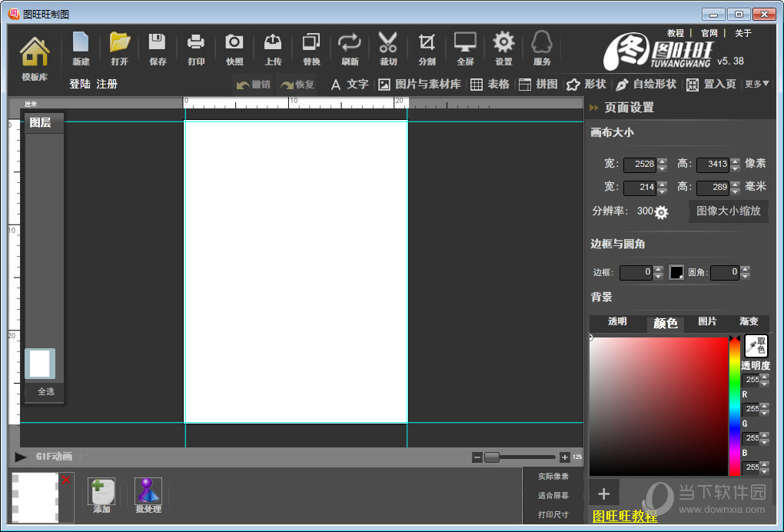Click the 透明度 value field 255

point(750,380)
